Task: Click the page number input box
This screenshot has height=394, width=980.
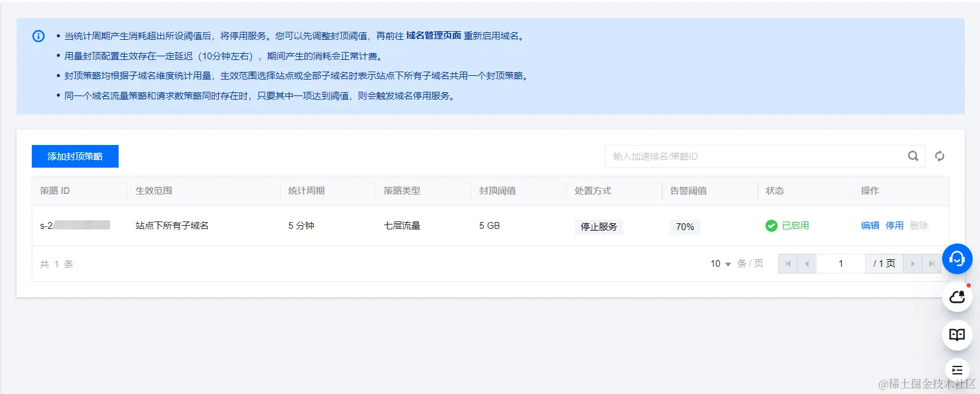Action: [841, 264]
